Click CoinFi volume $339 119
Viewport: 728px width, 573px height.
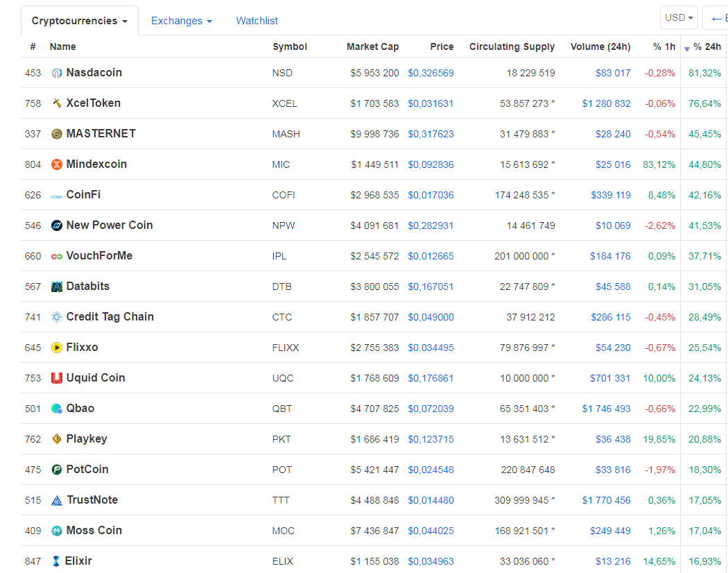(x=611, y=195)
